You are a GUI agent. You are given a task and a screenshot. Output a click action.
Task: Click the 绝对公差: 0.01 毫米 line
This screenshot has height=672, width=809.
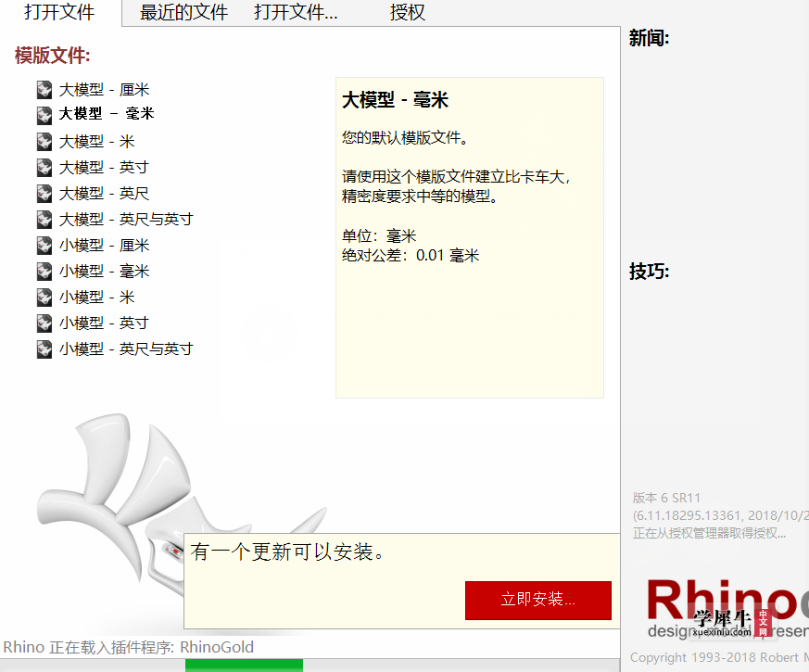click(411, 256)
